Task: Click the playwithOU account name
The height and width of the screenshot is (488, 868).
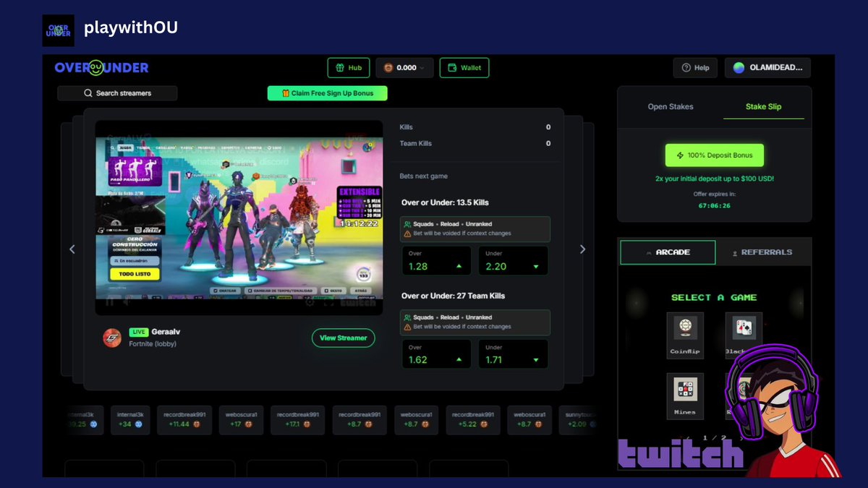Action: [131, 27]
